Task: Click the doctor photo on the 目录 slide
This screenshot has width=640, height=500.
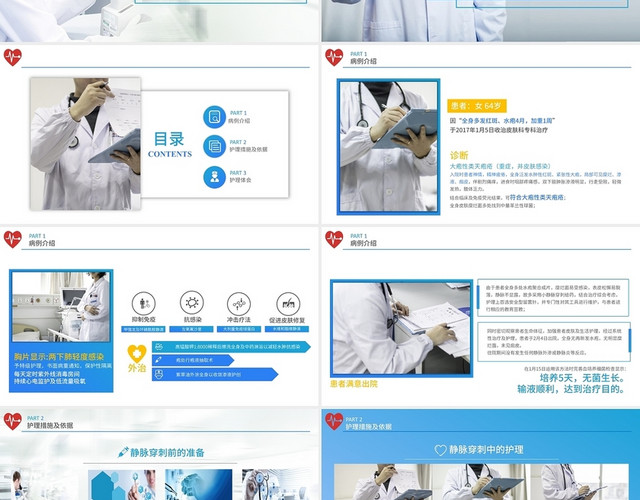Action: 85,144
